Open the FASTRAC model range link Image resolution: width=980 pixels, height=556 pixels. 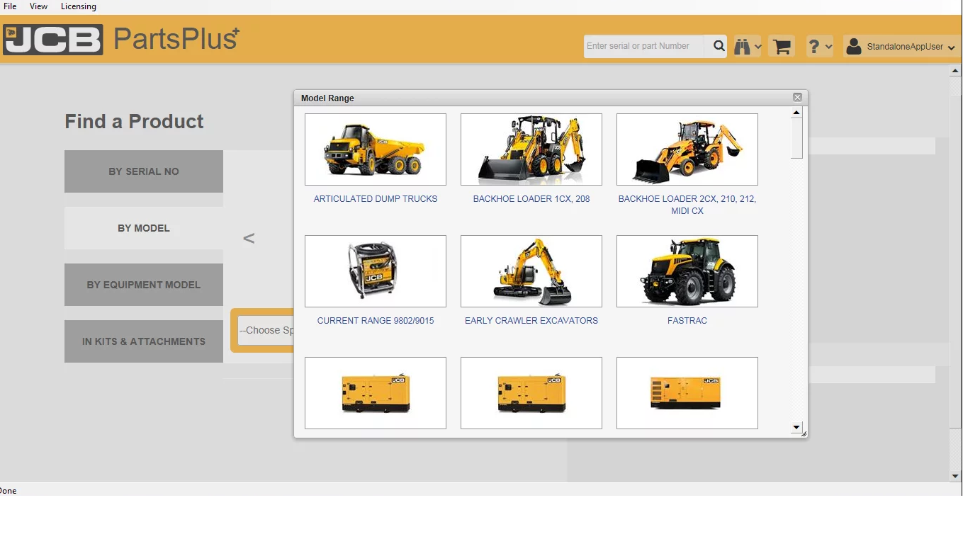[687, 320]
